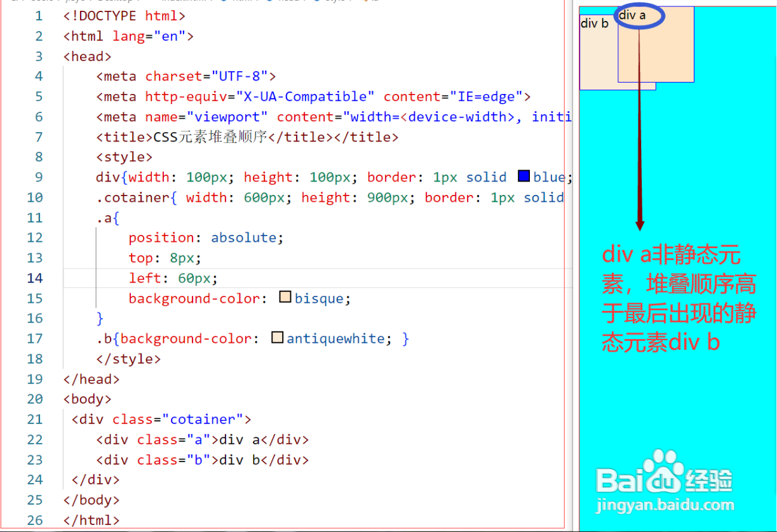This screenshot has height=532, width=777.
Task: Open the antiquewhite color swatch
Action: pos(277,338)
